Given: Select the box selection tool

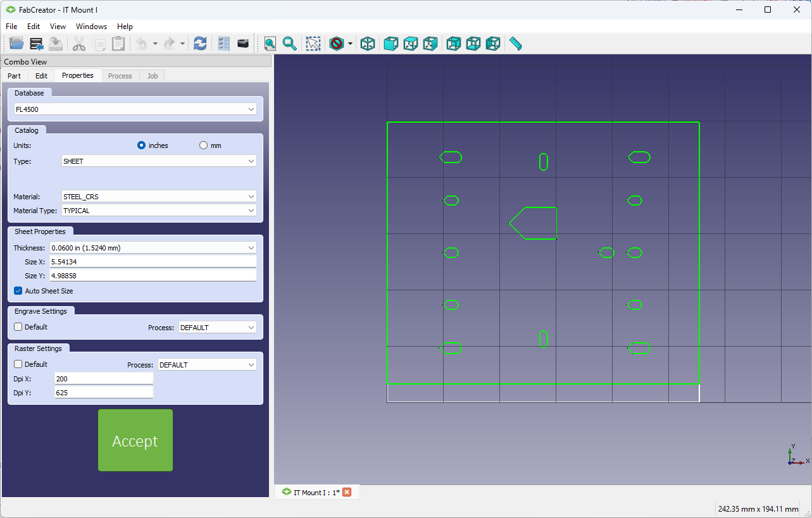Looking at the screenshot, I should [x=313, y=44].
